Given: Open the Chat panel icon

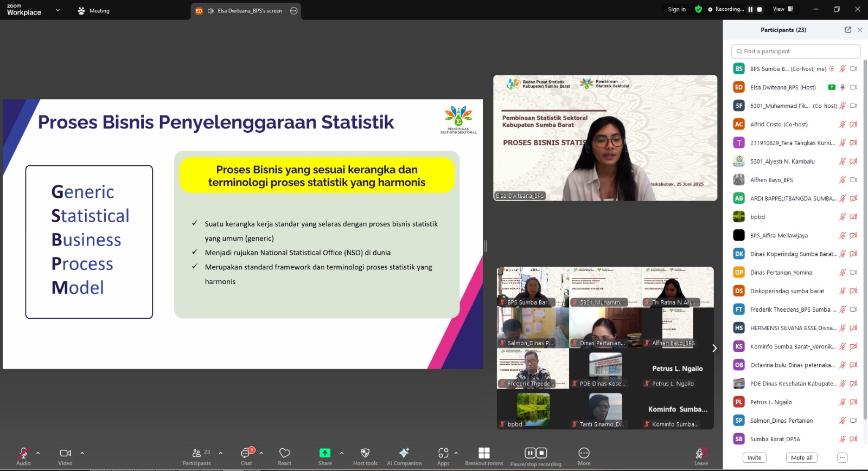Looking at the screenshot, I should (x=246, y=454).
